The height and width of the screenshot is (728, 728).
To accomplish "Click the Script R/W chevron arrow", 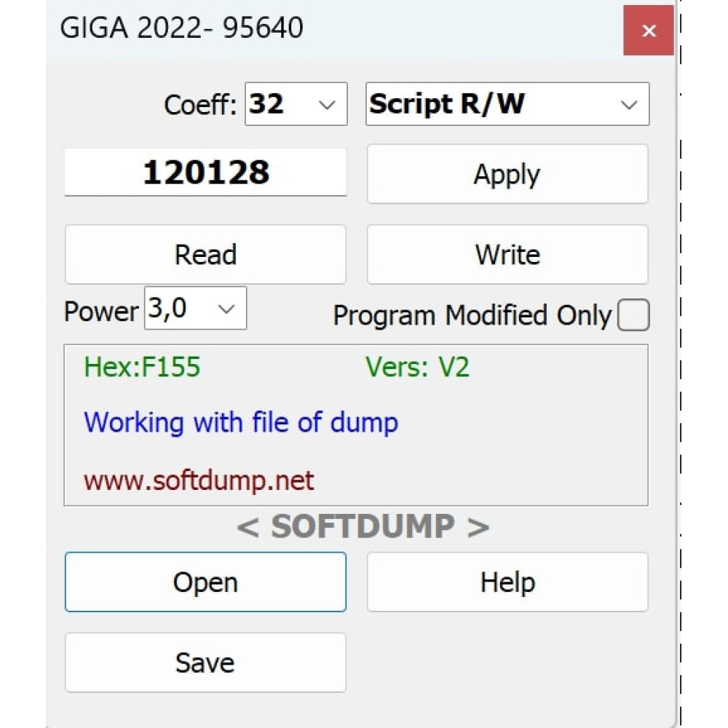I will pos(629,105).
